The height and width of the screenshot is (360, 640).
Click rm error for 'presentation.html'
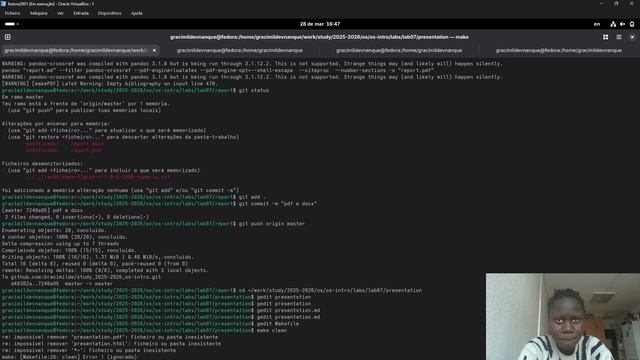(x=111, y=344)
